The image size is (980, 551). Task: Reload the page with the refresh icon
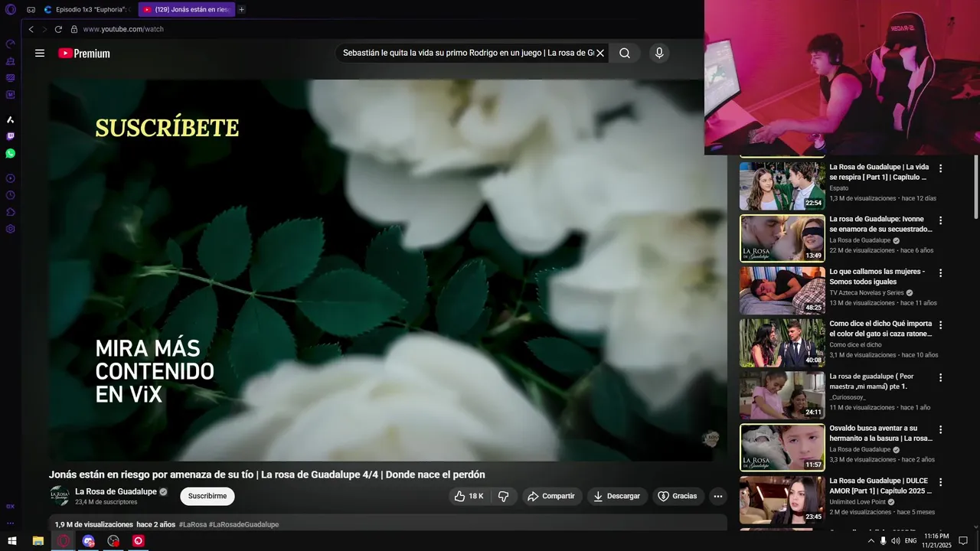tap(58, 29)
